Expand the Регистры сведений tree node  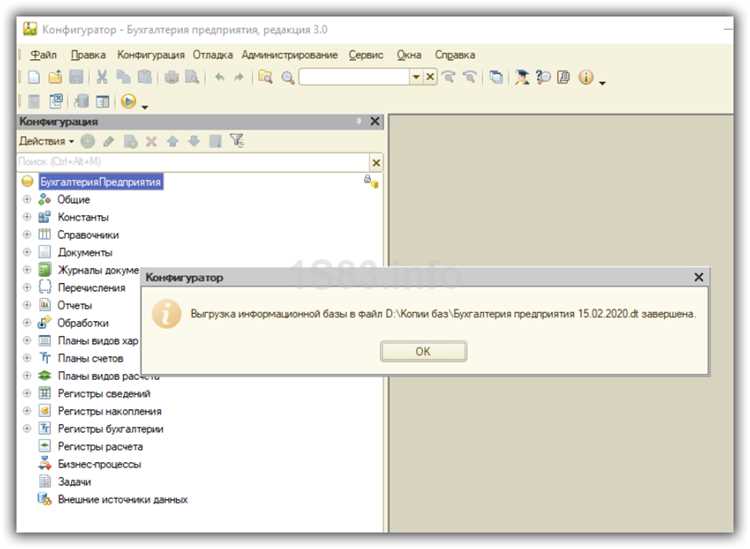pos(27,393)
